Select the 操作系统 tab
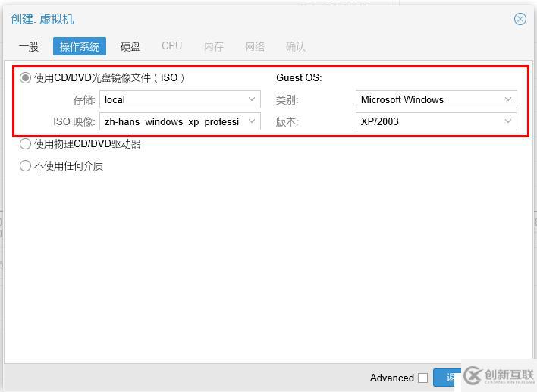 click(x=80, y=46)
